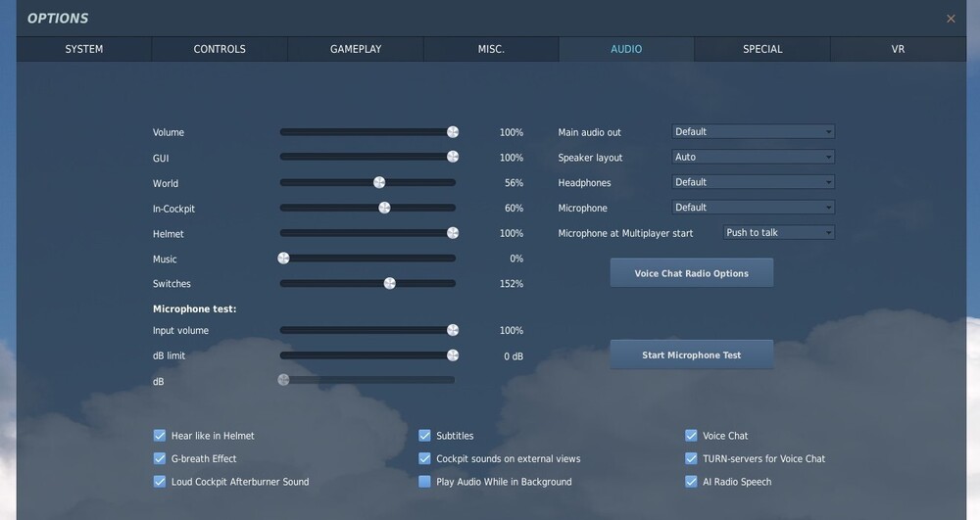Toggle Cockpit sounds on external views
980x520 pixels.
click(425, 458)
